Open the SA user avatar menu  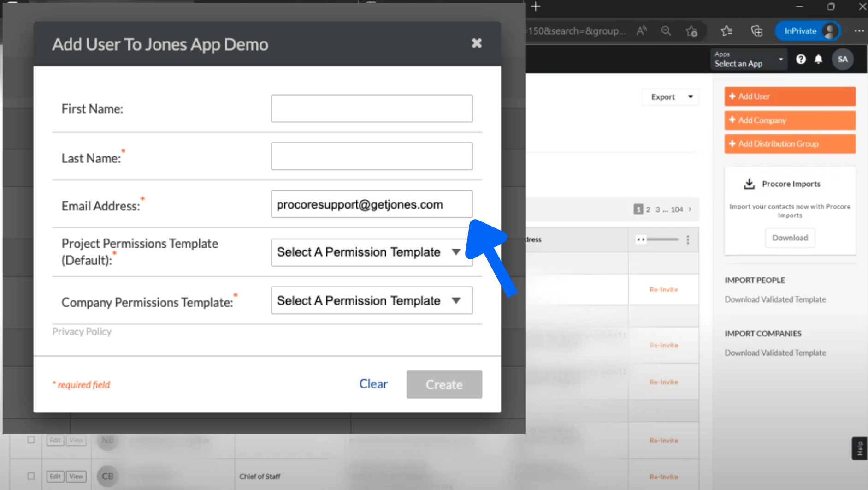tap(843, 59)
